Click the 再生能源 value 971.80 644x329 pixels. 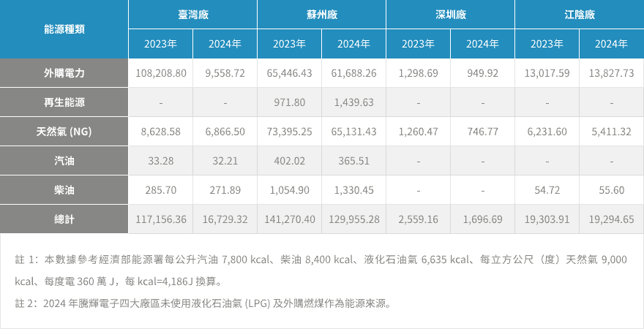(x=290, y=102)
